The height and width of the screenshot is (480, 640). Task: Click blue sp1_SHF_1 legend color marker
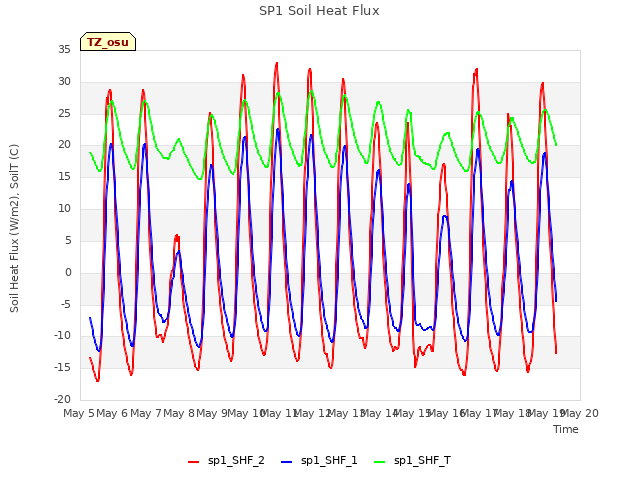click(x=287, y=462)
